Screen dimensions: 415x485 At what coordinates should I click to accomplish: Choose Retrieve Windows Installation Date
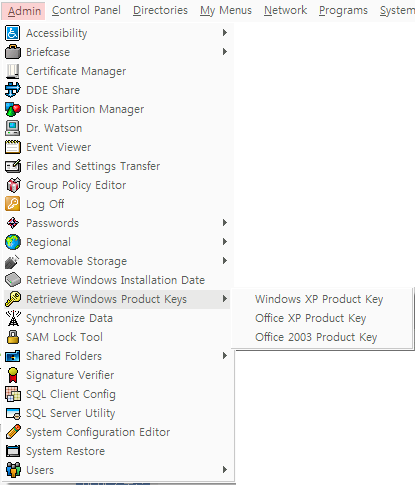click(x=115, y=280)
